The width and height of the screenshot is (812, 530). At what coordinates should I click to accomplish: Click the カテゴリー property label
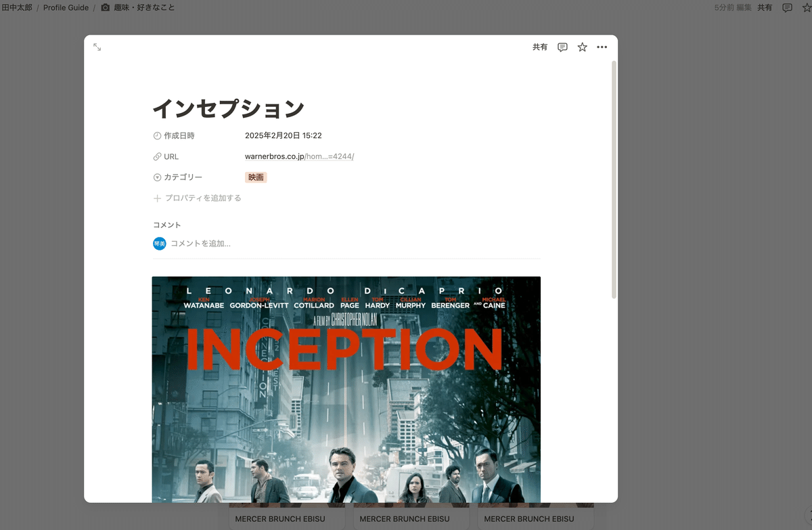[x=183, y=177]
